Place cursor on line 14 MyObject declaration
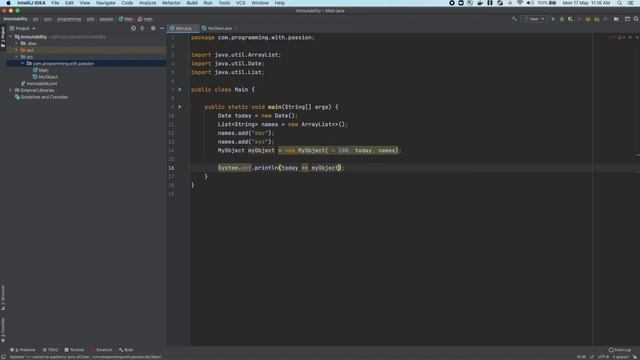 tap(309, 151)
